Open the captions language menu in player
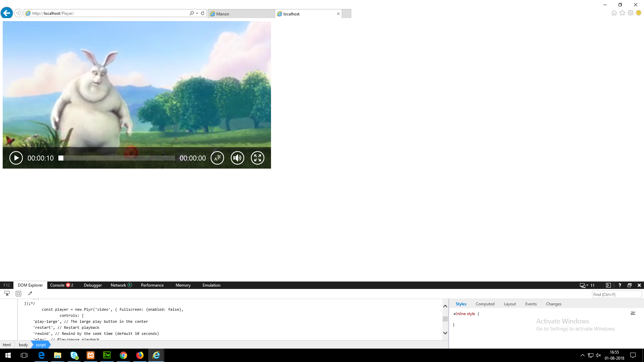 pos(217,158)
